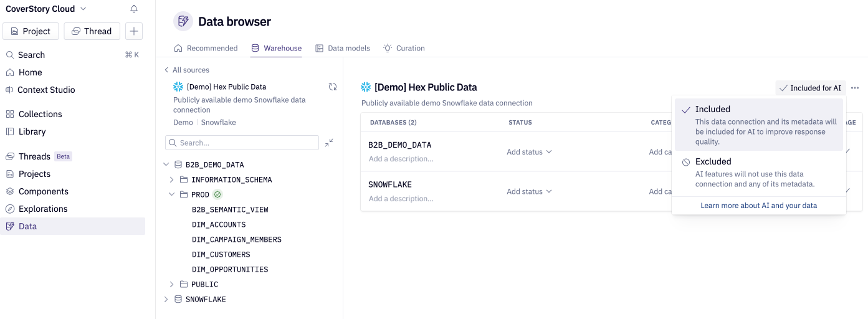This screenshot has width=868, height=319.
Task: Open notifications bell icon
Action: (134, 9)
